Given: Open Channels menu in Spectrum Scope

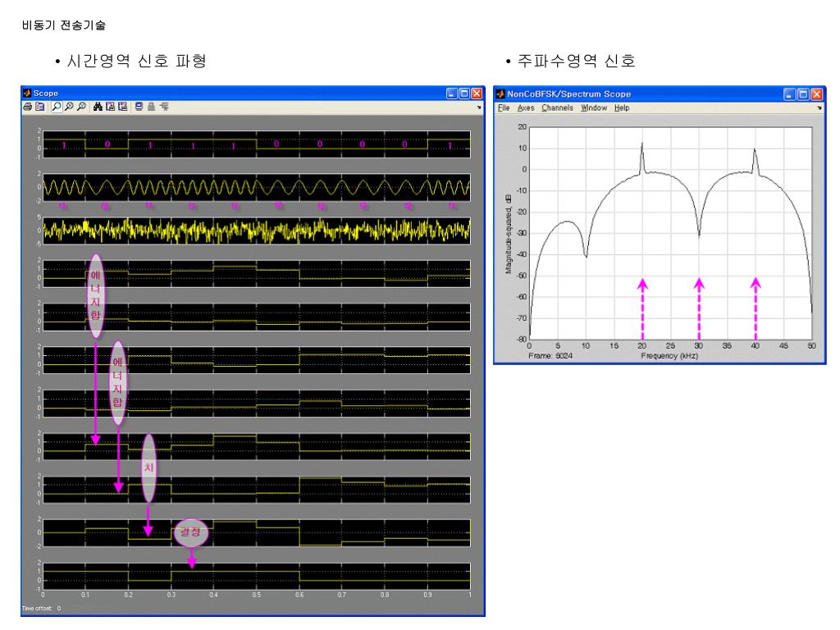Looking at the screenshot, I should click(557, 107).
